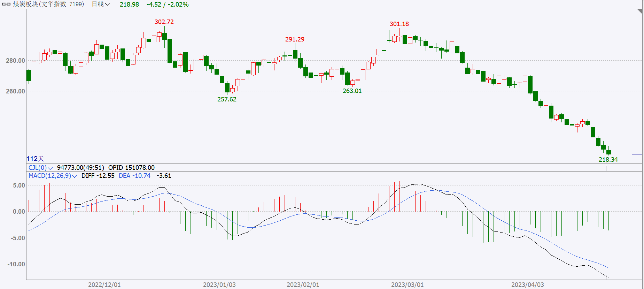The image size is (644, 289).
Task: Click the 2023/03/01 date on the time axis
Action: click(407, 285)
